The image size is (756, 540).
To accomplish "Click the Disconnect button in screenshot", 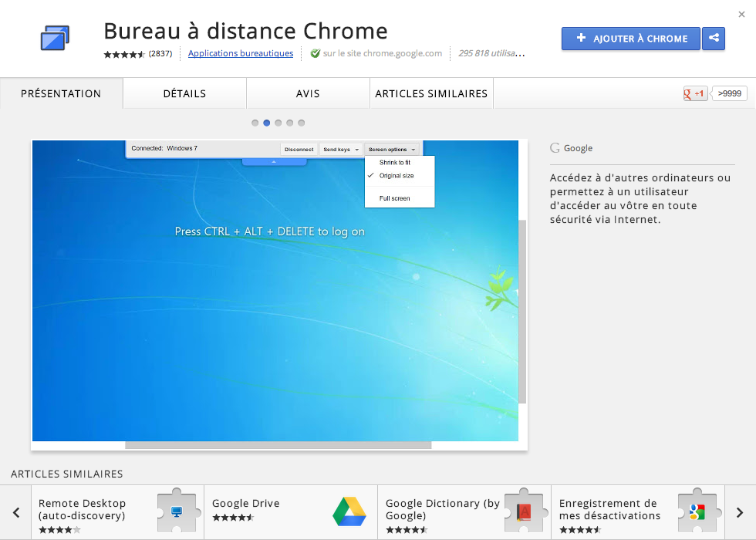I will click(x=299, y=150).
